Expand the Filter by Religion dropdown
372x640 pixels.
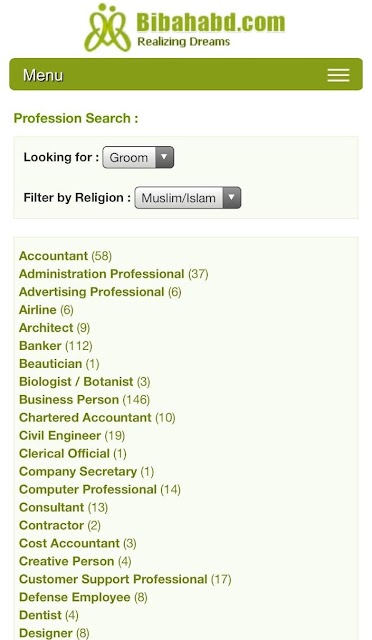pyautogui.click(x=188, y=198)
